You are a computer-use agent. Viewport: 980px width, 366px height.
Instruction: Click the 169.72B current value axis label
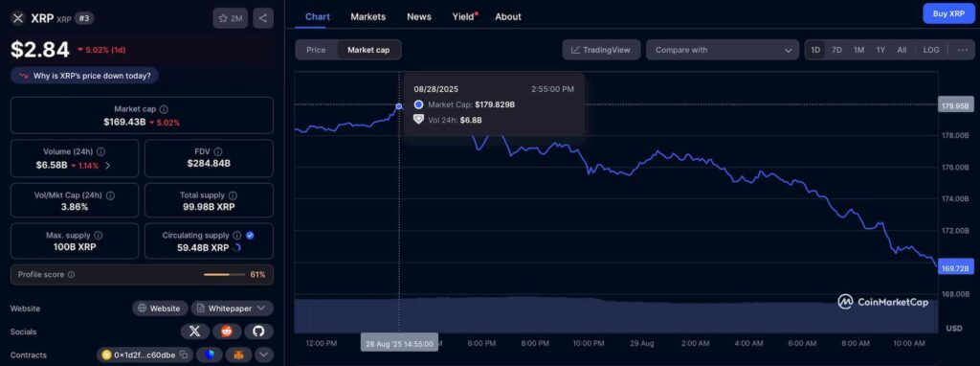click(x=956, y=268)
